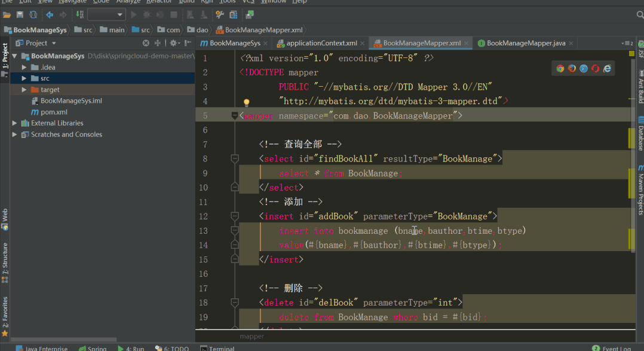Screen dimensions: 644x351
Task: Open the 6: TODO tool window
Action: pyautogui.click(x=171, y=348)
